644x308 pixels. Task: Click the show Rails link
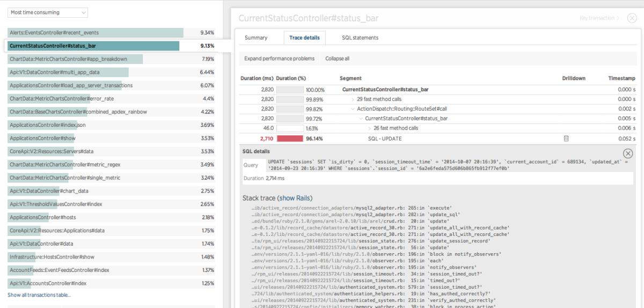[x=295, y=198]
